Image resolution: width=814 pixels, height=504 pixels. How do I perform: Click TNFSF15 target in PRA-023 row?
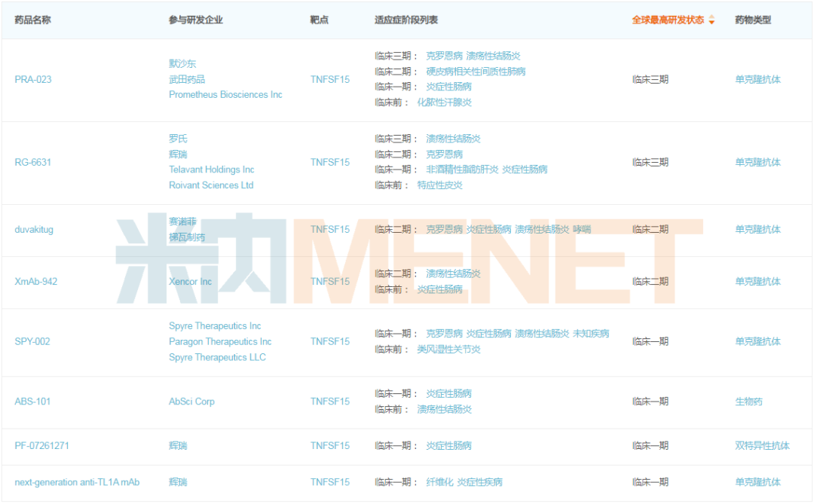click(x=330, y=79)
